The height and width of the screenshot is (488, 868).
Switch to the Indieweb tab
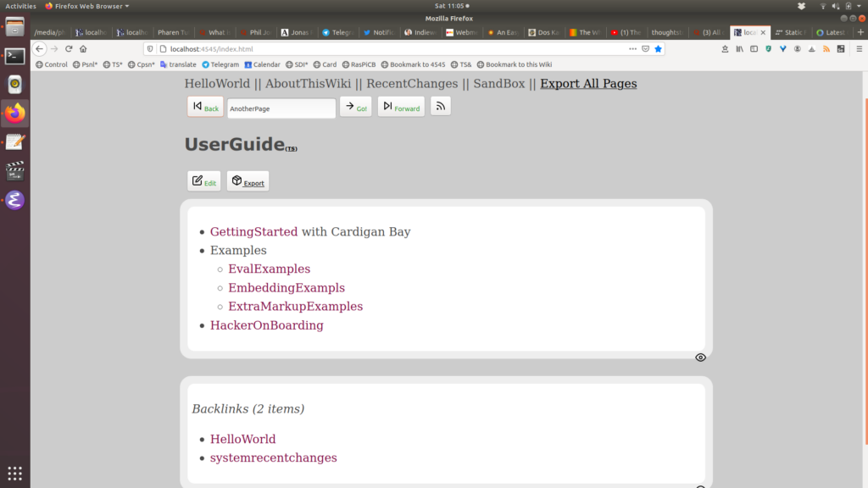pos(420,32)
